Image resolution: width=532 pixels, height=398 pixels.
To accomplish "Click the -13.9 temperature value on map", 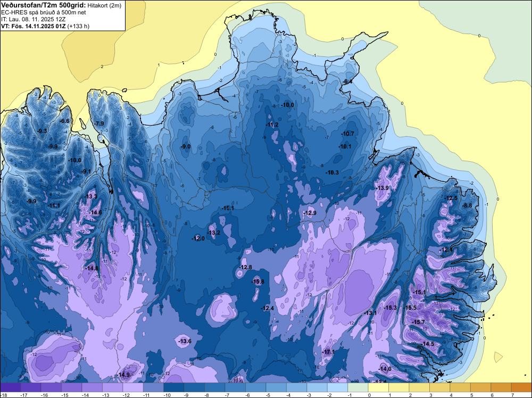I will 383,188.
